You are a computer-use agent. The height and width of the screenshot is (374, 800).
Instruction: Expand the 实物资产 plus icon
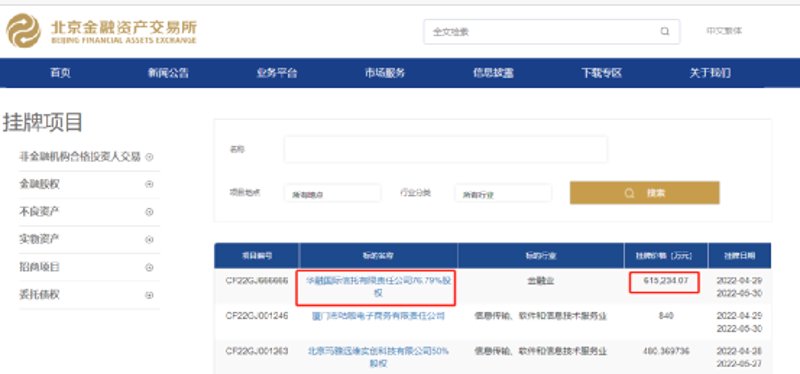(x=149, y=239)
